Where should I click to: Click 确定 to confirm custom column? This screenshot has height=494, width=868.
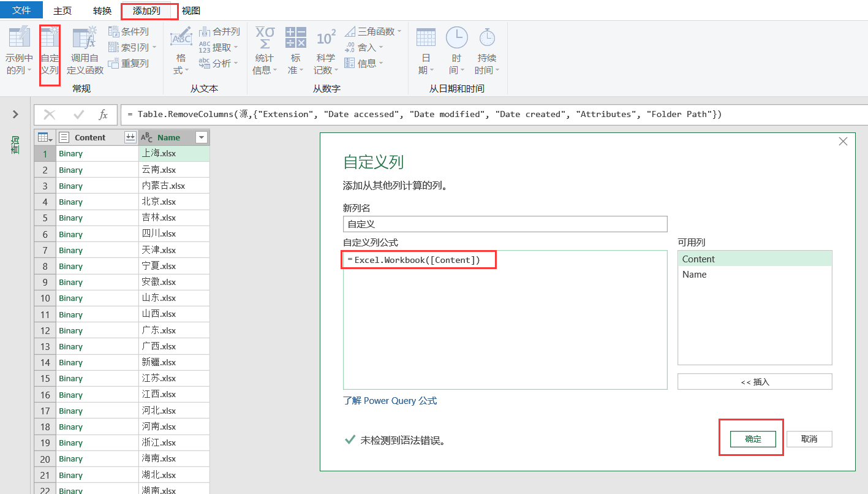click(x=753, y=439)
